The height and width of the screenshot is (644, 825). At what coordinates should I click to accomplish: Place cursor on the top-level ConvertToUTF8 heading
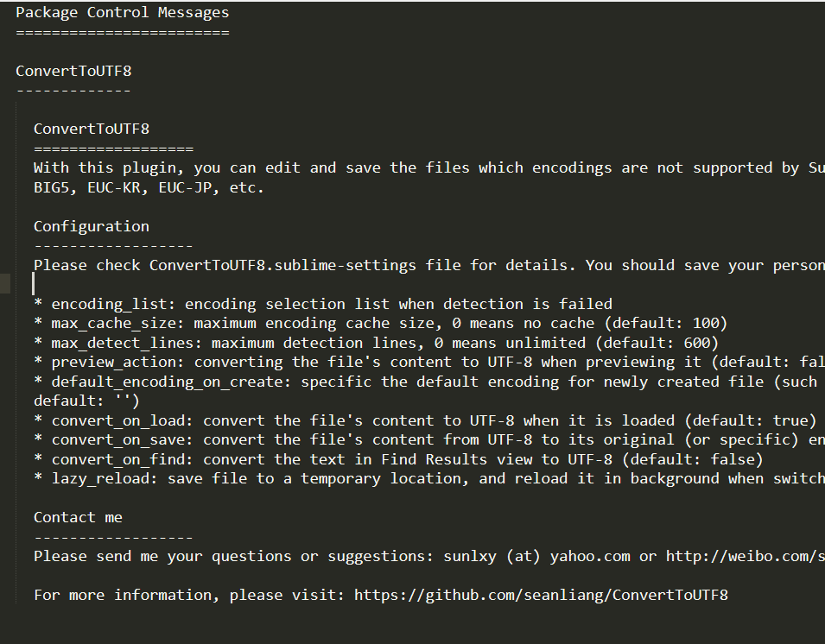[73, 71]
